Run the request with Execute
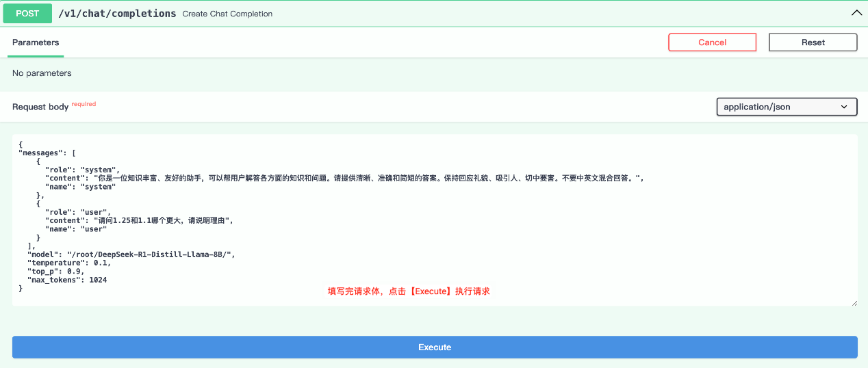The image size is (868, 368). (435, 347)
